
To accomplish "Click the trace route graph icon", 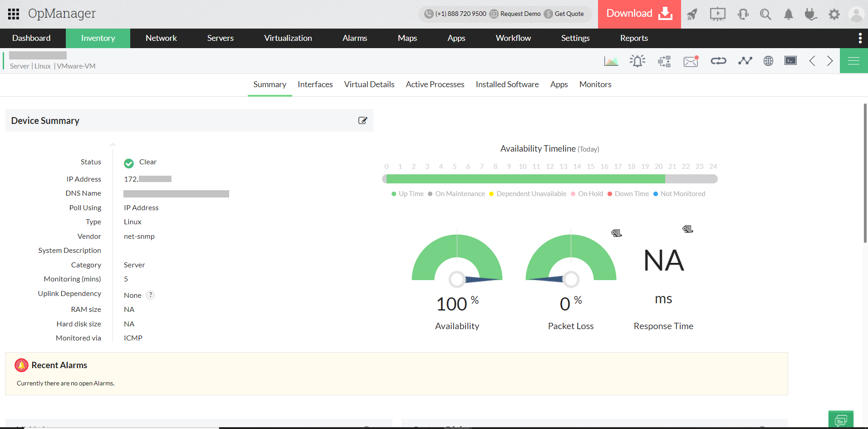I will click(745, 61).
